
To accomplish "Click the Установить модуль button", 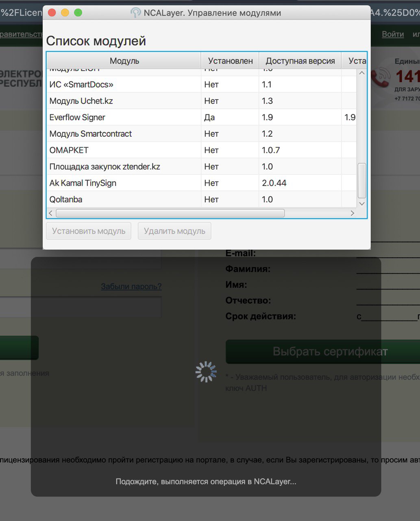I will click(89, 231).
